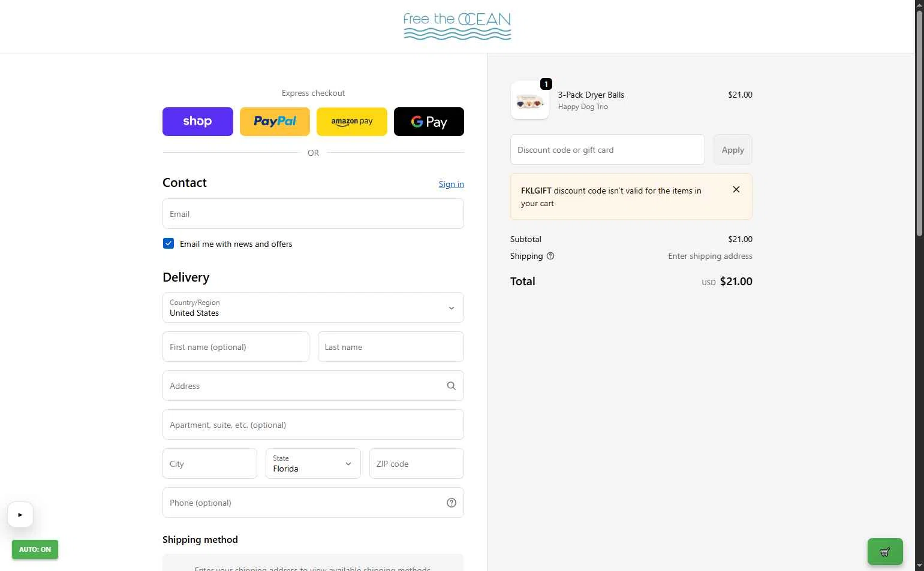
Task: Focus the Email contact field
Action: click(x=313, y=214)
